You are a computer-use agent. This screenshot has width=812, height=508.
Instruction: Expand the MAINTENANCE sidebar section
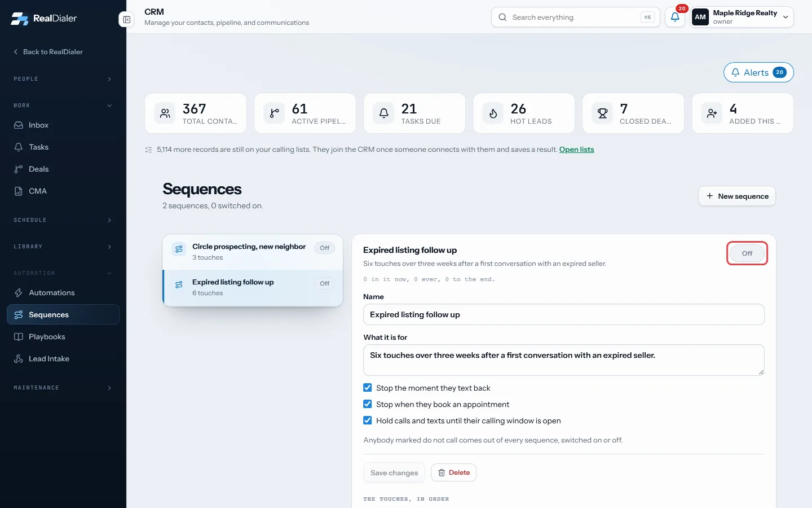point(63,388)
